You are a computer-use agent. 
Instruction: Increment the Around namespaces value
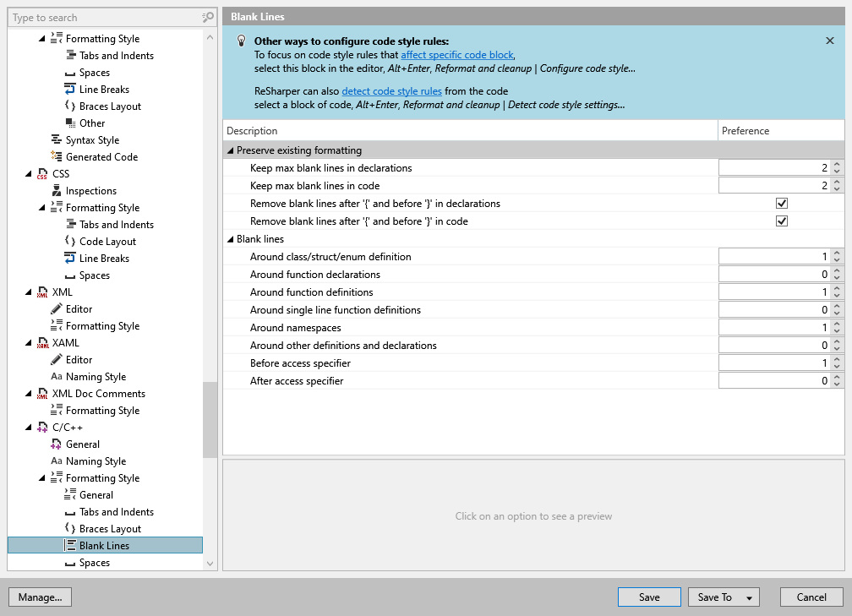point(838,324)
